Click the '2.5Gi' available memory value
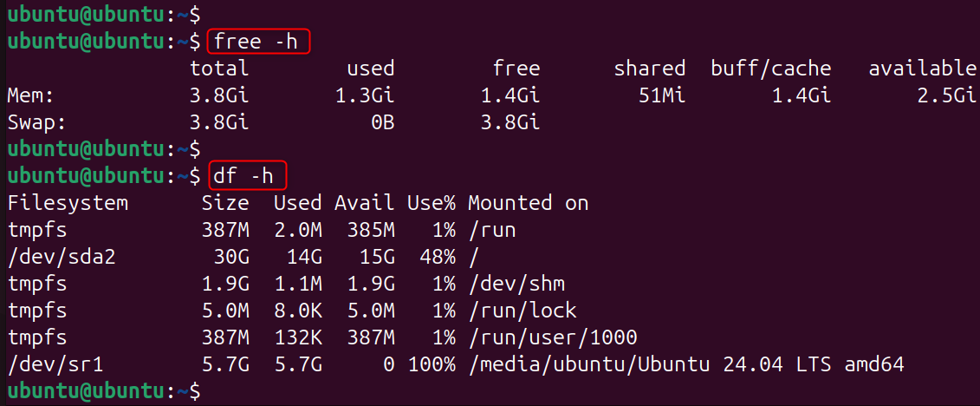Image resolution: width=980 pixels, height=406 pixels. (946, 95)
